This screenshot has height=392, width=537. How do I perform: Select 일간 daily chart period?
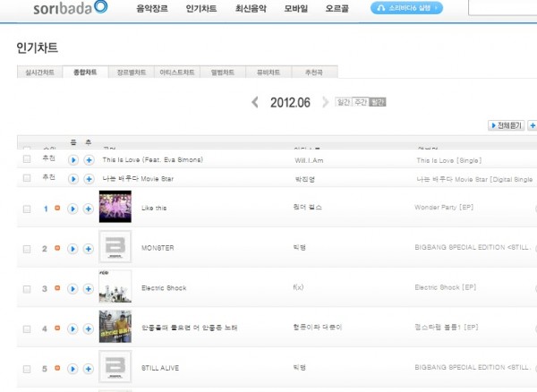coord(344,102)
